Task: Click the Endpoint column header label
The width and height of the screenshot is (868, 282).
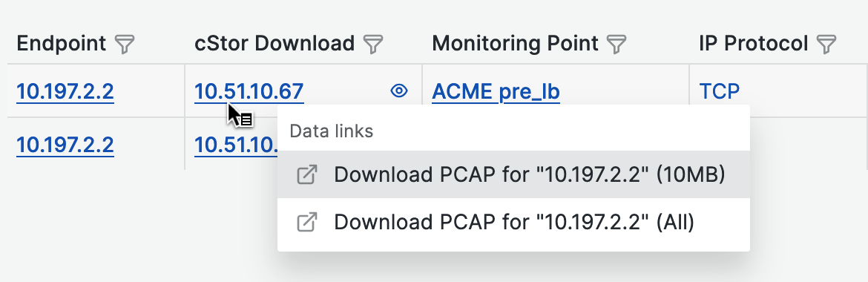Action: point(62,43)
